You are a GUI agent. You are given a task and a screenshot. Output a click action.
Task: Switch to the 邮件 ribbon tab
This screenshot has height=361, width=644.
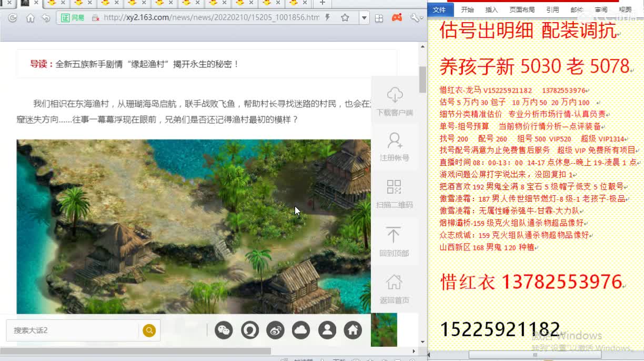tap(577, 9)
